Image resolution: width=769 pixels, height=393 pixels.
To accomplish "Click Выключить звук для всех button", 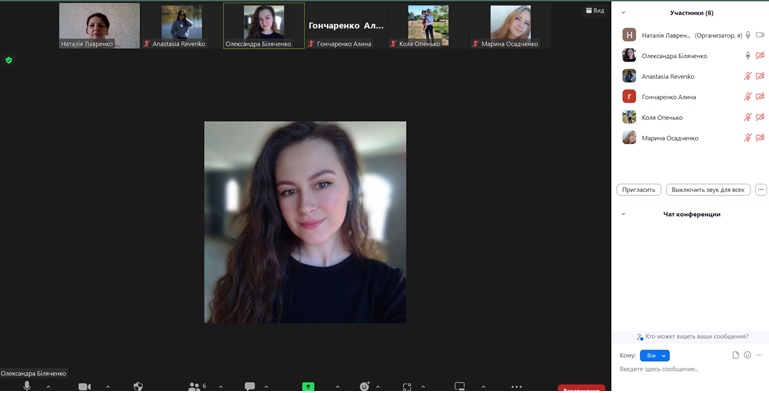I will 708,189.
